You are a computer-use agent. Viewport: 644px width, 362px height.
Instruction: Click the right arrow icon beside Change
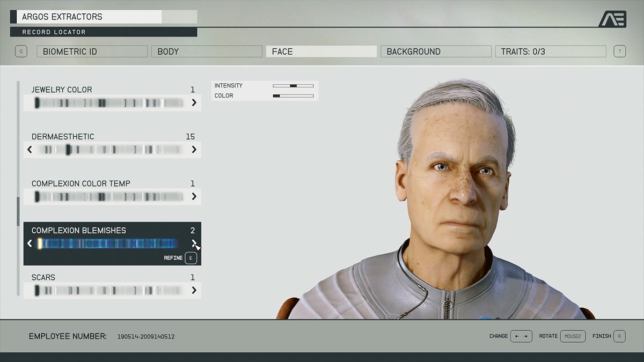pos(525,336)
